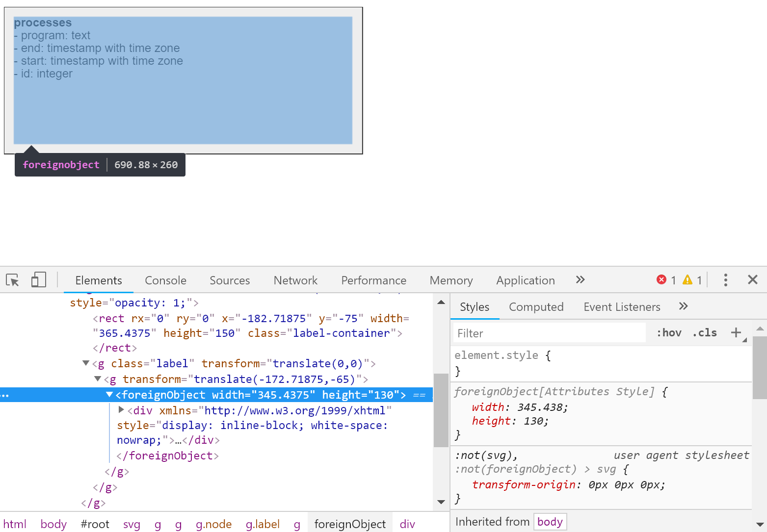The width and height of the screenshot is (767, 532).
Task: Add new style rule plus icon
Action: (x=736, y=333)
